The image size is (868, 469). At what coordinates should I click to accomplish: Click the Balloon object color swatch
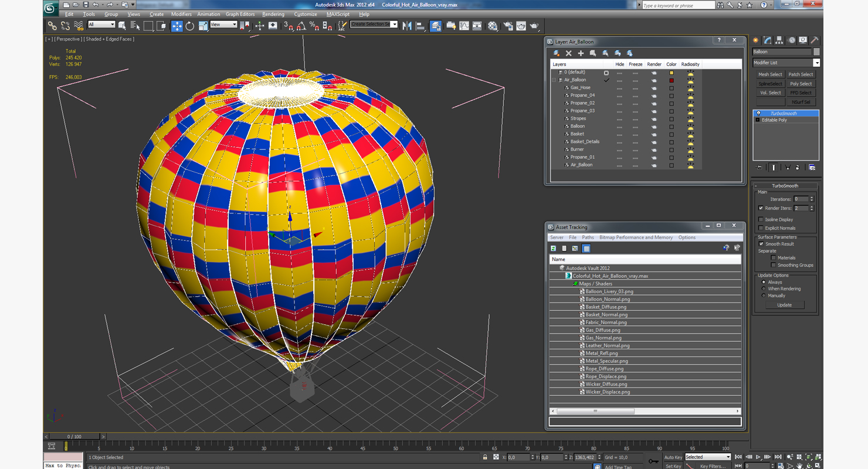pos(816,52)
